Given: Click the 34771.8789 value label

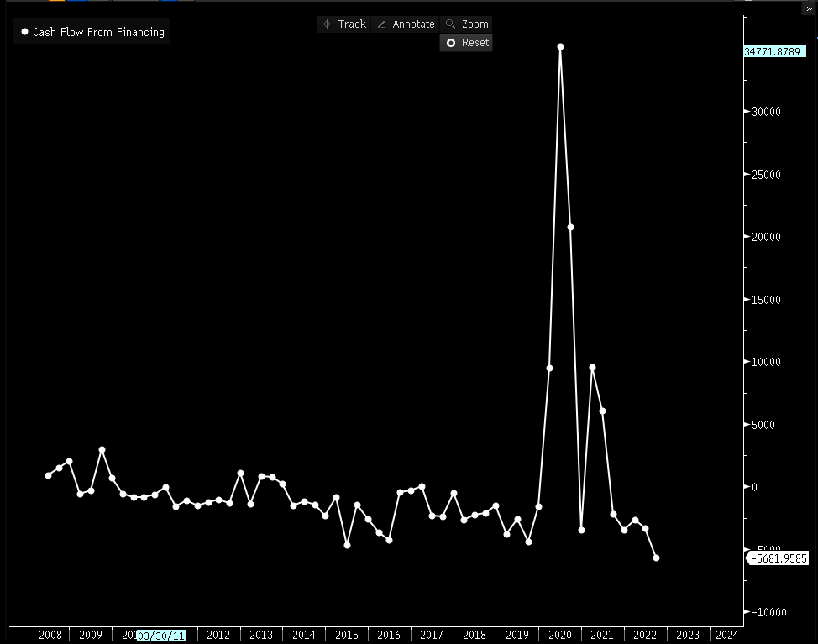Looking at the screenshot, I should point(774,52).
